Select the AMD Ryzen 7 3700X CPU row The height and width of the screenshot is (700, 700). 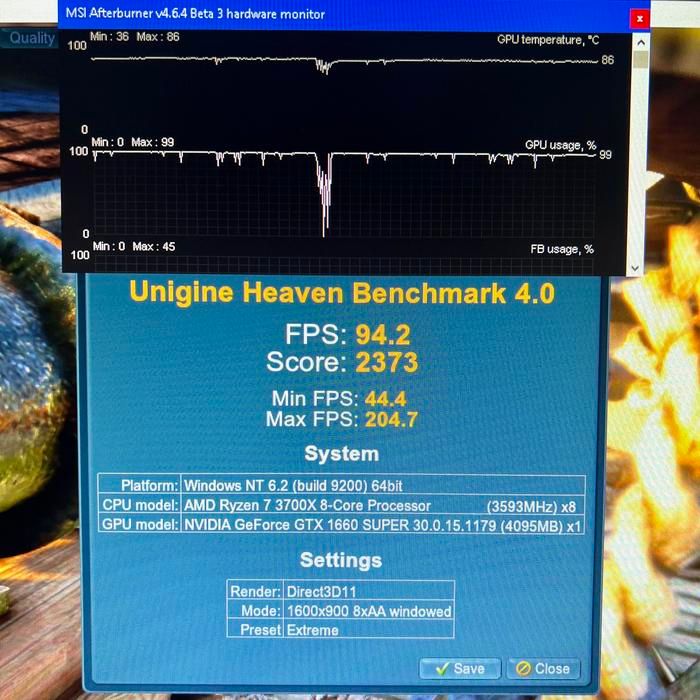(340, 505)
